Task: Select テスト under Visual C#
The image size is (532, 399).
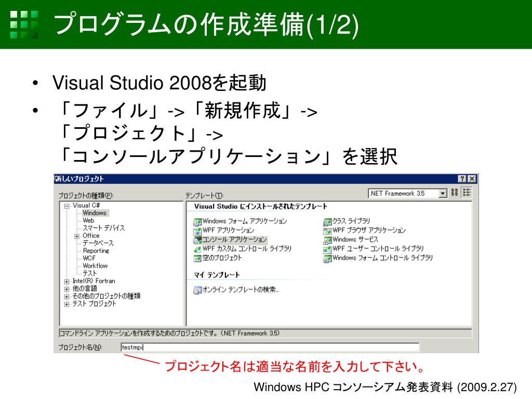Action: (89, 273)
